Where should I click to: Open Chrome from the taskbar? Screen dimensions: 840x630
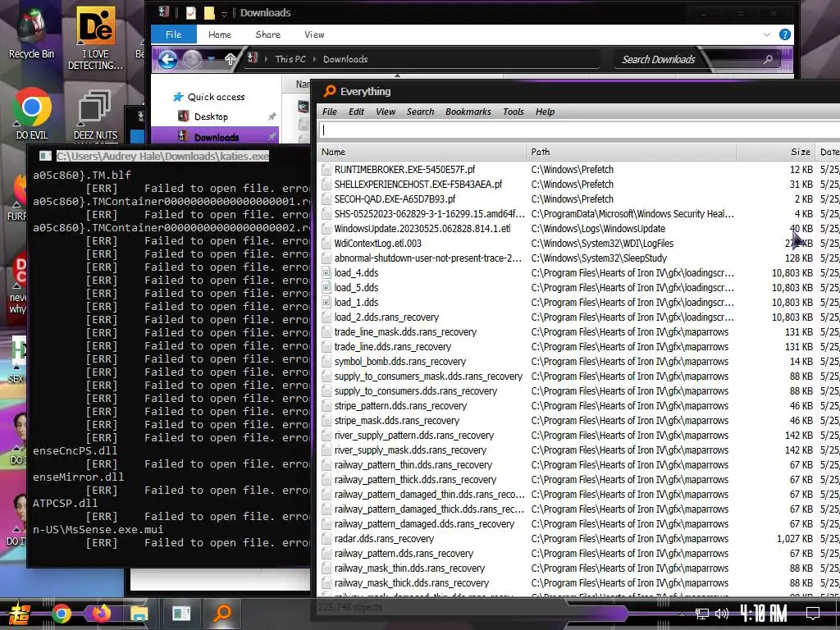pyautogui.click(x=61, y=614)
